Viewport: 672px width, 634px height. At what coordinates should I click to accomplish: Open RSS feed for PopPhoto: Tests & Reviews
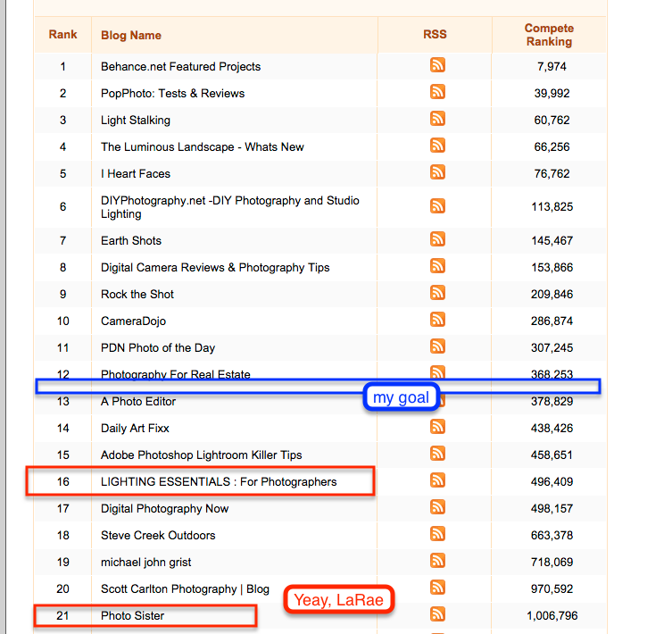[437, 92]
